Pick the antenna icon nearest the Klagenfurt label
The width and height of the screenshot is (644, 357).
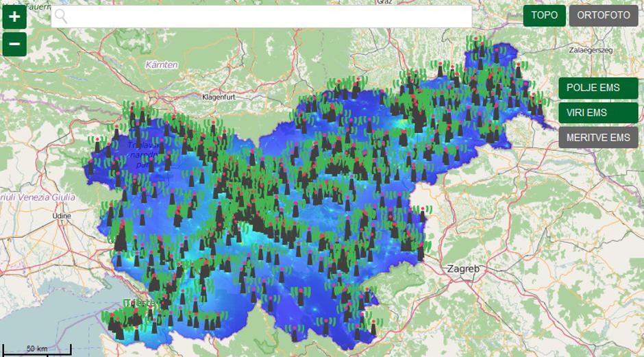click(213, 128)
